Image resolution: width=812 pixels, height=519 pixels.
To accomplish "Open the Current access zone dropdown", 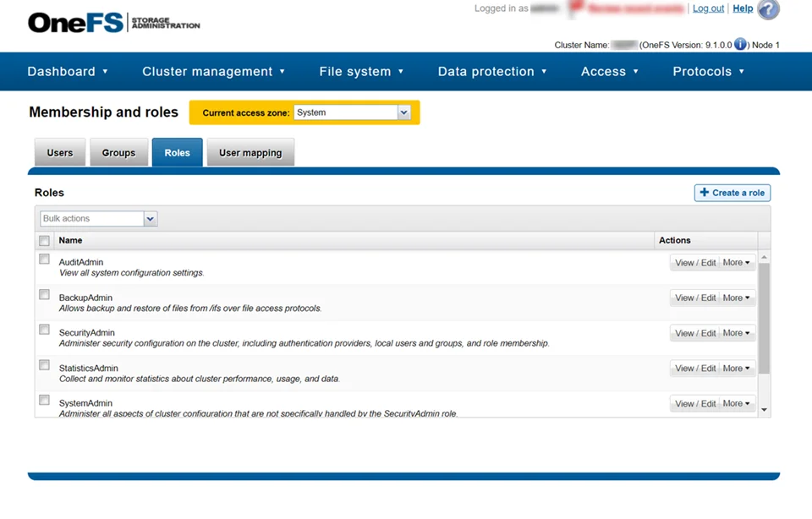I will pos(352,112).
